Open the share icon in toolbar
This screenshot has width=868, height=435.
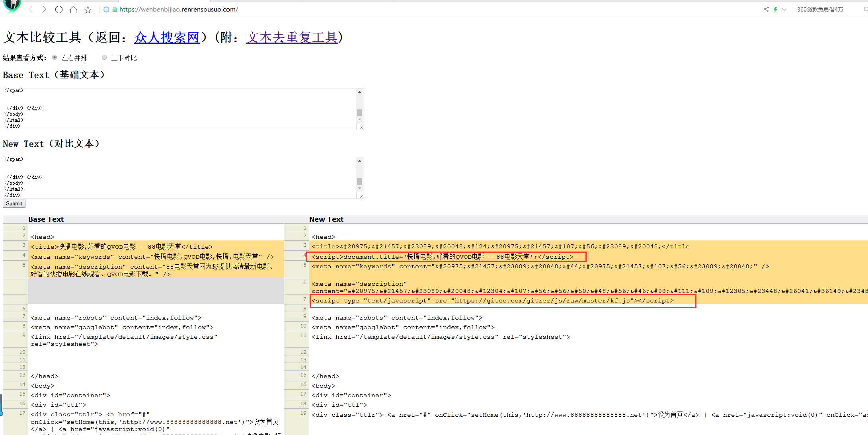tap(767, 9)
